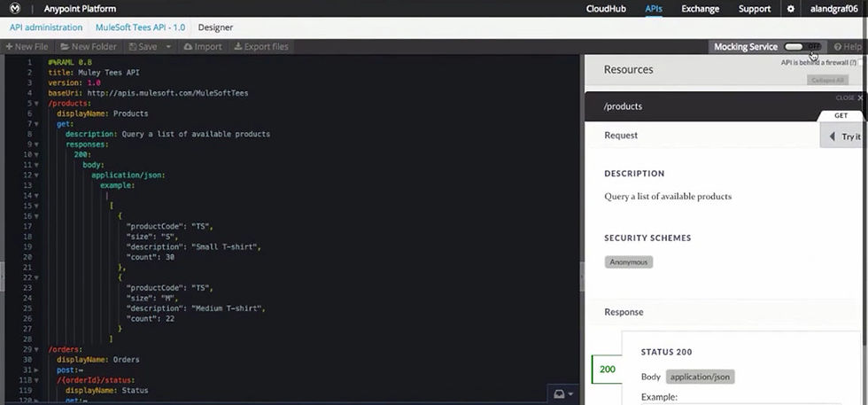Screen dimensions: 868x405
Task: Toggle the Mocking Service switch
Action: tap(802, 47)
